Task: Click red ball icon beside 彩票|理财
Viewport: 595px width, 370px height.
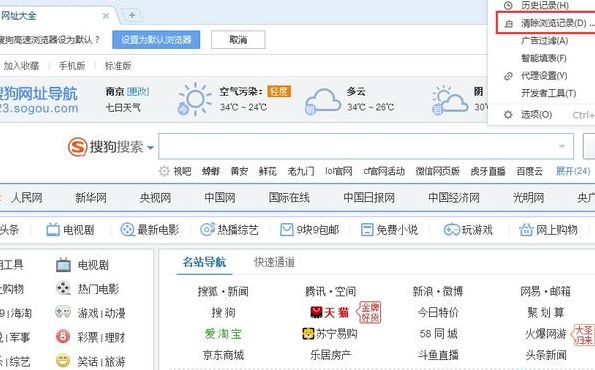Action: 63,337
